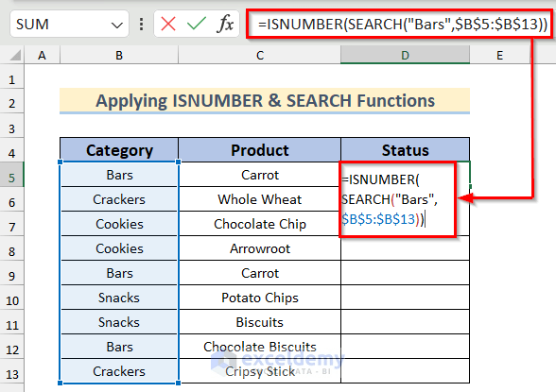Screen dimensions: 556x392
Task: Click the Product header cell
Action: (260, 150)
